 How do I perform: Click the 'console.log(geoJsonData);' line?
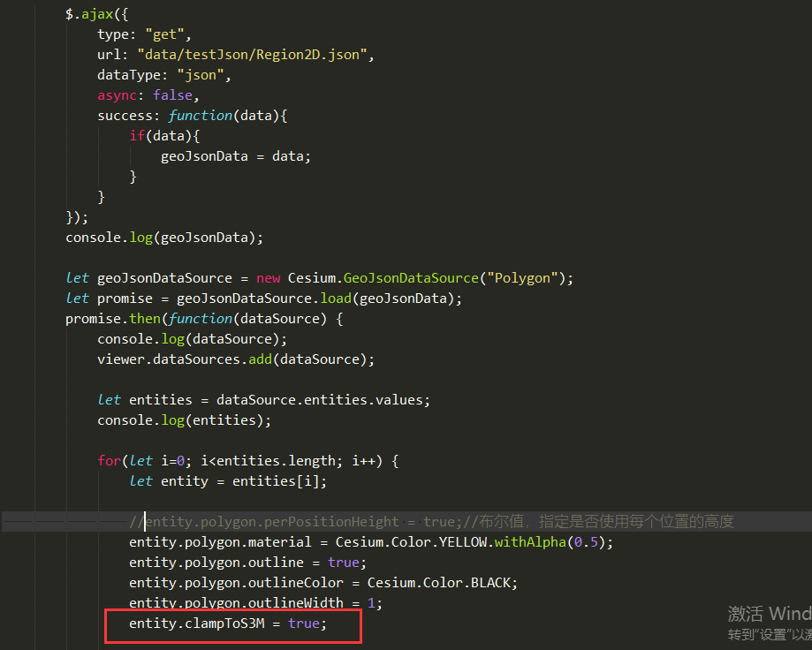[x=164, y=238]
